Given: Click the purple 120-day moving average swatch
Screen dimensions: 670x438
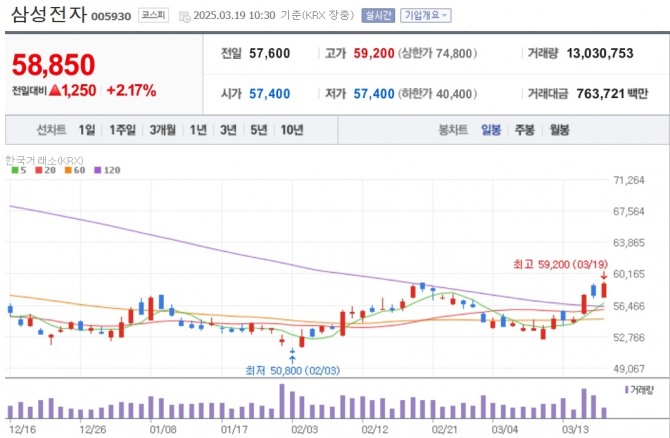Looking at the screenshot, I should point(98,170).
